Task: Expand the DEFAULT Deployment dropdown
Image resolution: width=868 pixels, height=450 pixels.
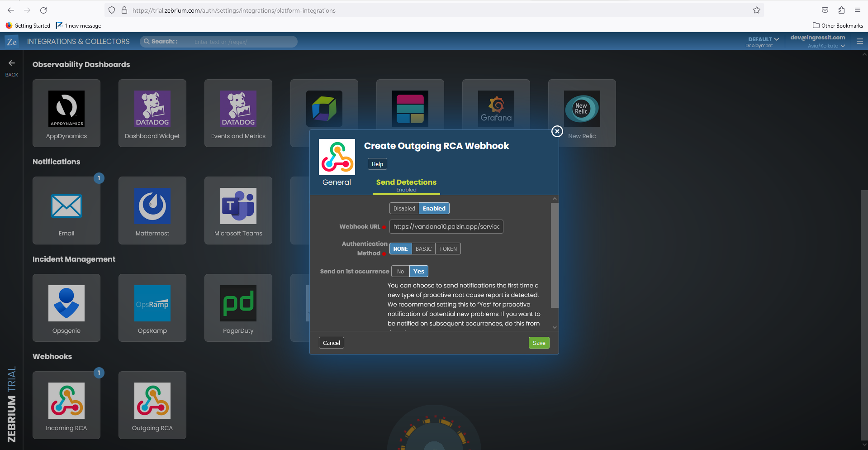Action: tap(763, 42)
